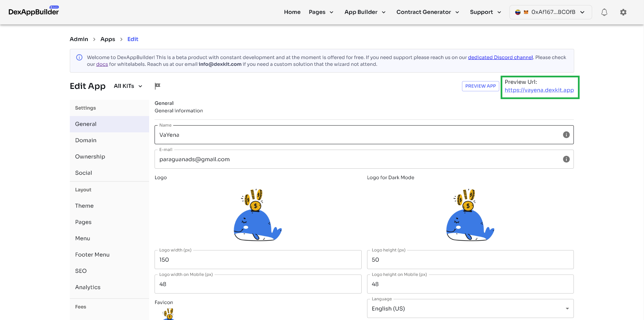Open the App Builder menu
Image resolution: width=644 pixels, height=320 pixels.
(x=365, y=12)
